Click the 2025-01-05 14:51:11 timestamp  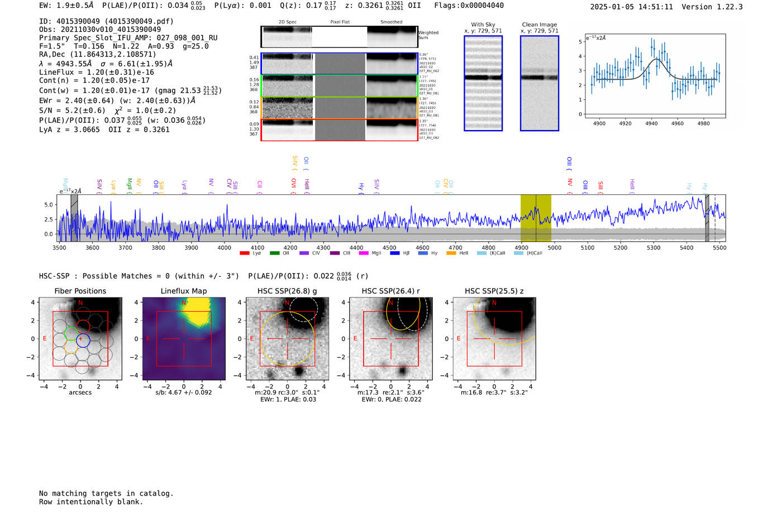pos(632,7)
